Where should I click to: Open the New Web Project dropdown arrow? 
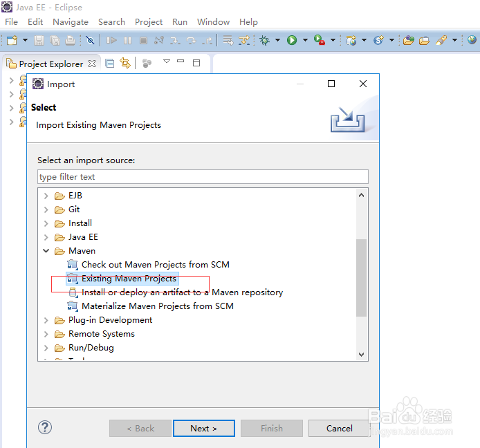(x=364, y=40)
